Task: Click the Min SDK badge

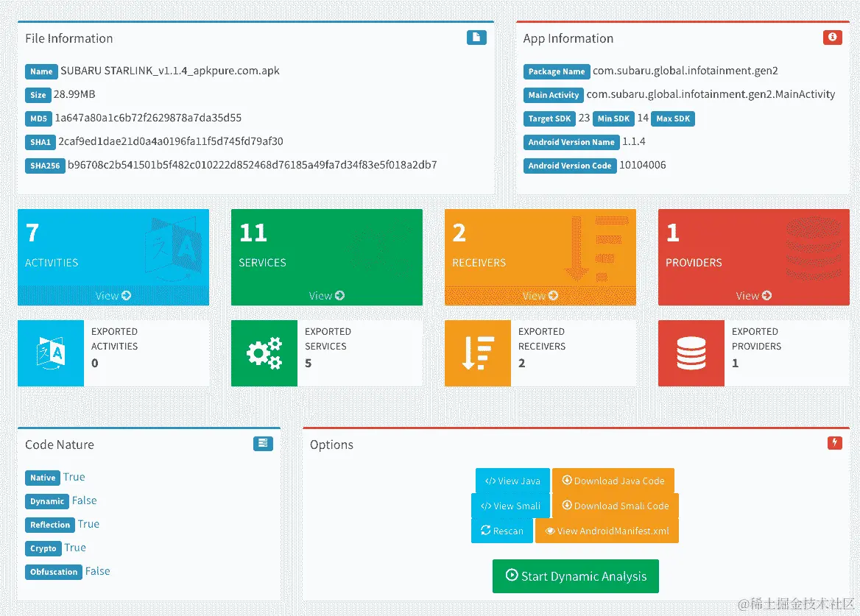Action: 613,118
